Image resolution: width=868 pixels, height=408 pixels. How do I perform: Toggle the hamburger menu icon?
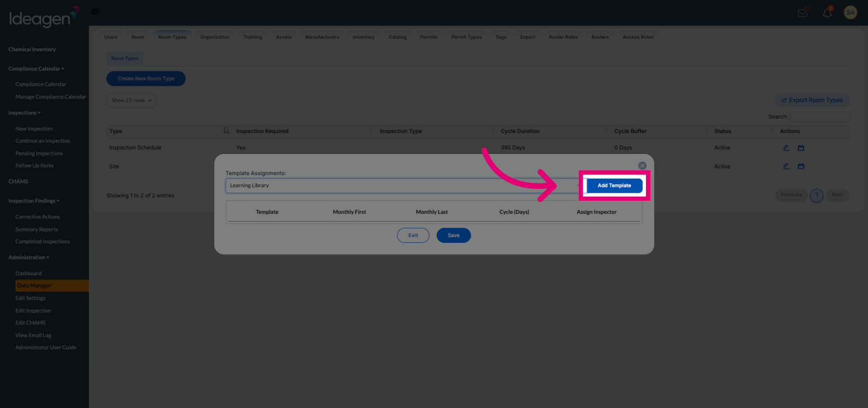point(95,12)
